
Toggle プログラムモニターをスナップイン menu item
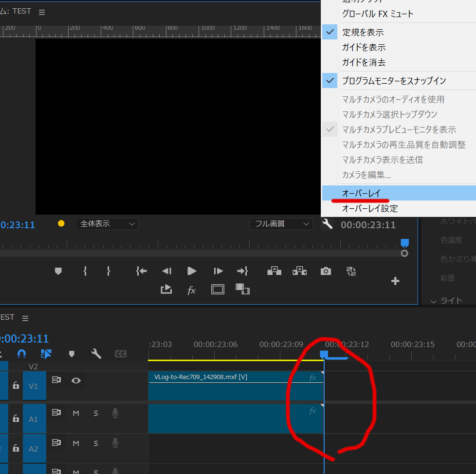pos(399,81)
